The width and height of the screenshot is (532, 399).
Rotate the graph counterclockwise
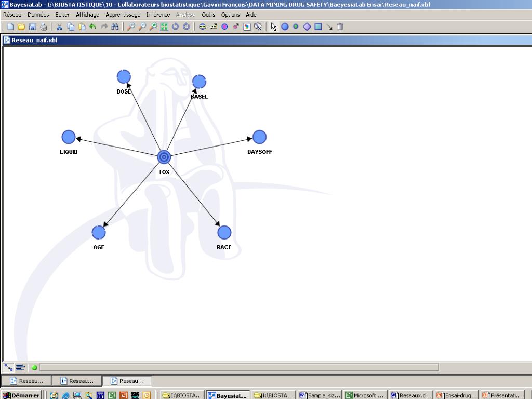pyautogui.click(x=175, y=26)
